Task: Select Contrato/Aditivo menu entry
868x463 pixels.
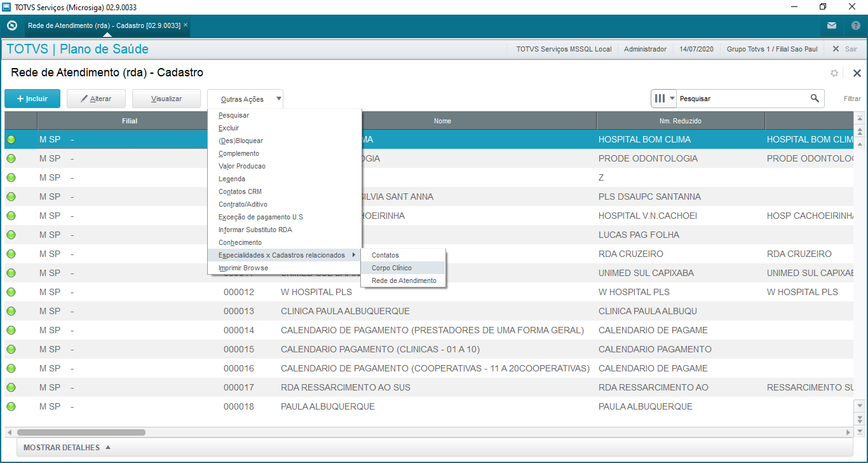Action: click(285, 204)
